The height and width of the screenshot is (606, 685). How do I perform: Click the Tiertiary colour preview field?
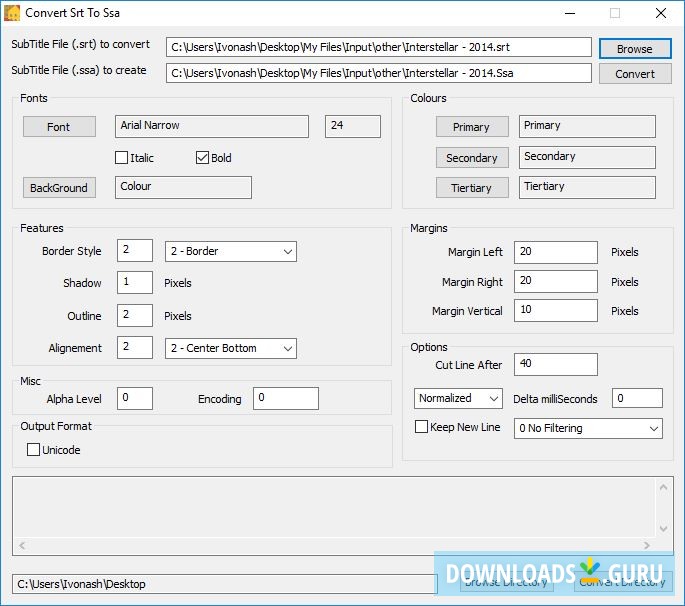587,187
